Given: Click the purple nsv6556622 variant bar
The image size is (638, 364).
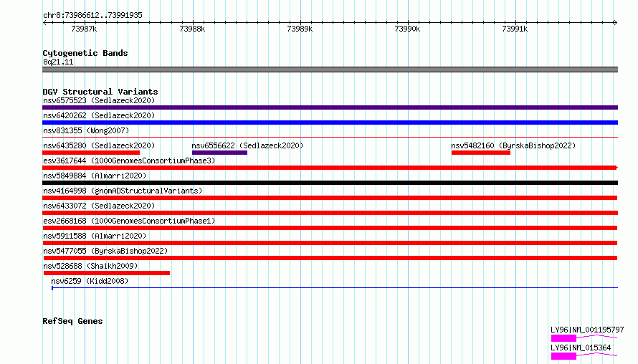Looking at the screenshot, I should coord(220,153).
